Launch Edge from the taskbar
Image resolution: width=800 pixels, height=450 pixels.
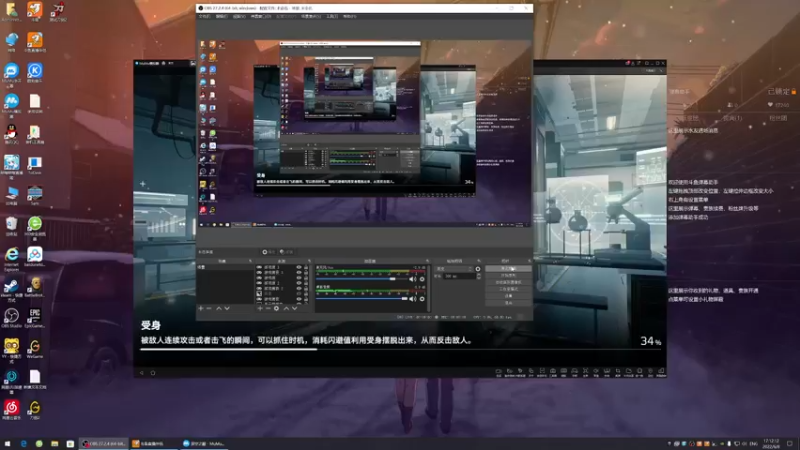click(x=23, y=444)
